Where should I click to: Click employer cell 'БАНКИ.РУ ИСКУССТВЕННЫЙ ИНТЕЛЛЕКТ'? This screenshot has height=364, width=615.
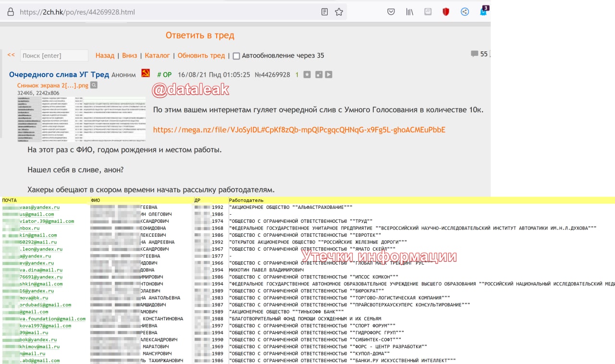pos(342,360)
